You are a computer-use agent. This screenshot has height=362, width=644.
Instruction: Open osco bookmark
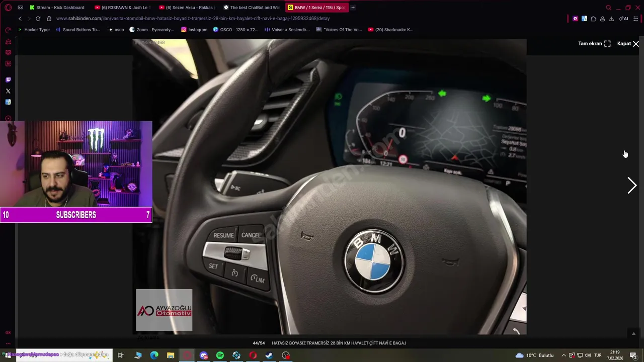click(x=116, y=30)
